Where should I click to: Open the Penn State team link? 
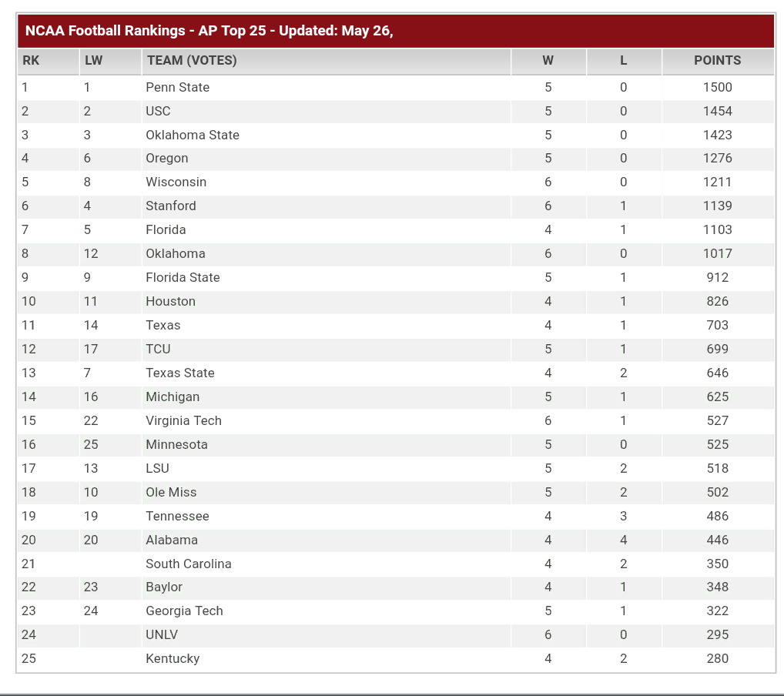(x=177, y=88)
